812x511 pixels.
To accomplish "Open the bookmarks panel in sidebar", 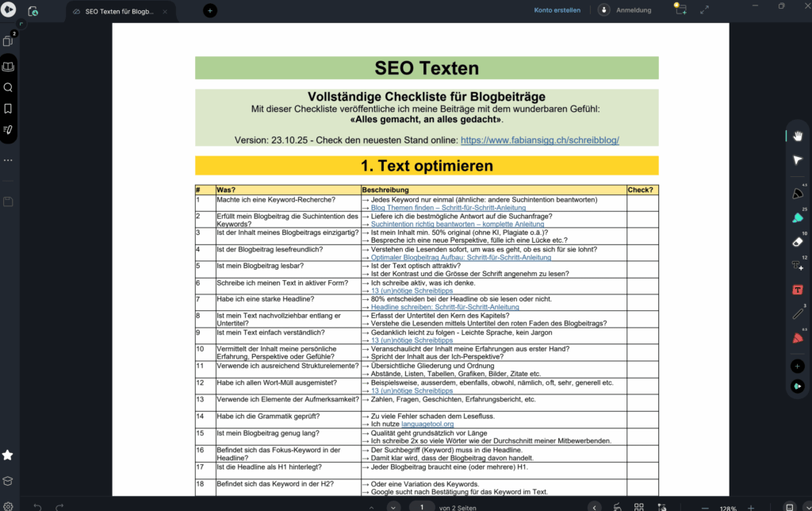I will (8, 108).
